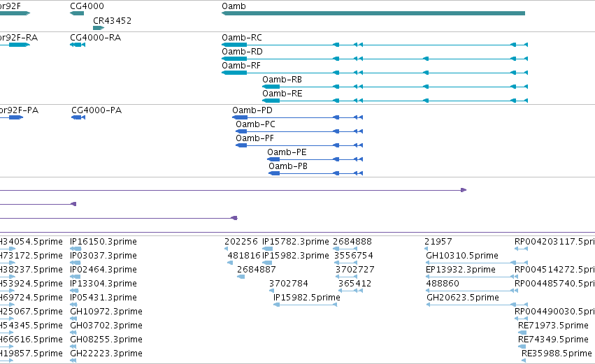The height and width of the screenshot is (364, 595).
Task: Click the CG4000 gene label
Action: coord(87,6)
